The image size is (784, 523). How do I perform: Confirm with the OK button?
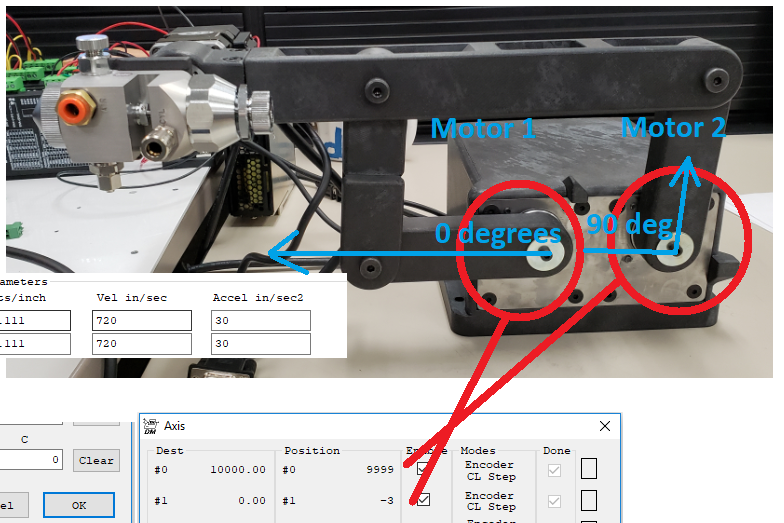pyautogui.click(x=78, y=505)
